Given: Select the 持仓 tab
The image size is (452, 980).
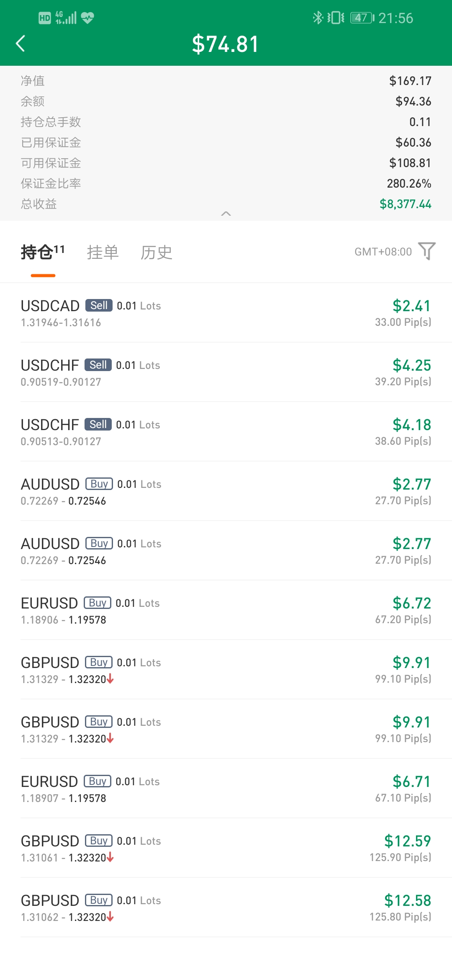Looking at the screenshot, I should 43,252.
